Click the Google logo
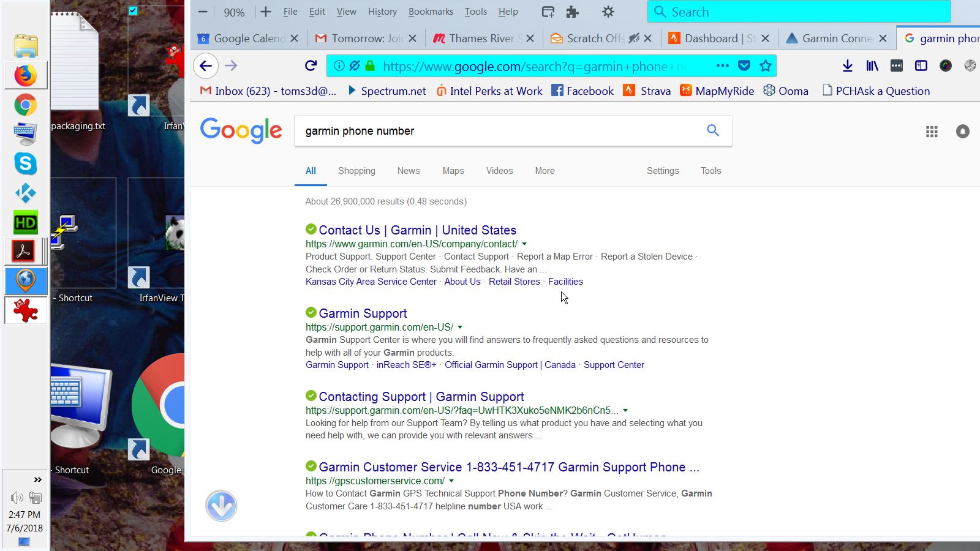 [x=241, y=130]
